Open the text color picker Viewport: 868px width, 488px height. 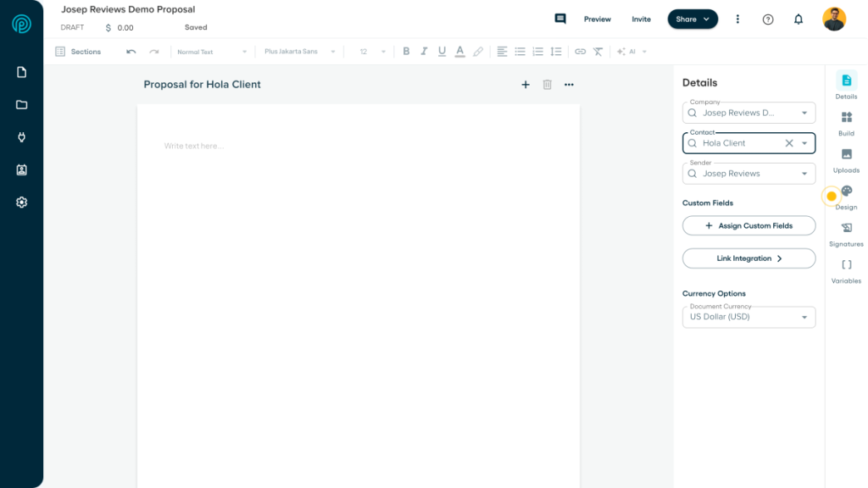click(460, 52)
